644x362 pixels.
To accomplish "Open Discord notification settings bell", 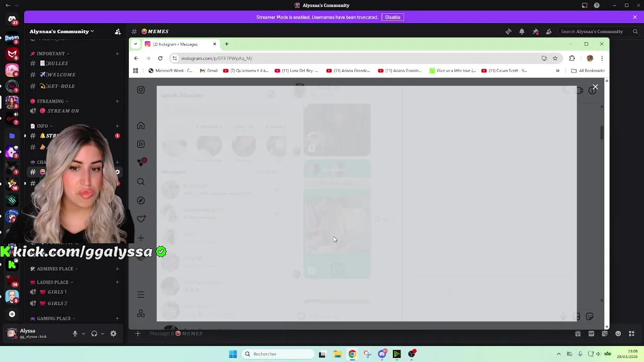I will click(522, 31).
